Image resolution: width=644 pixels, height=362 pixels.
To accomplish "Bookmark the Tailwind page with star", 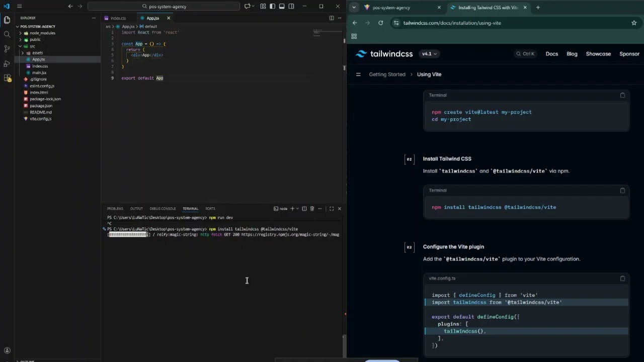I will pyautogui.click(x=634, y=23).
